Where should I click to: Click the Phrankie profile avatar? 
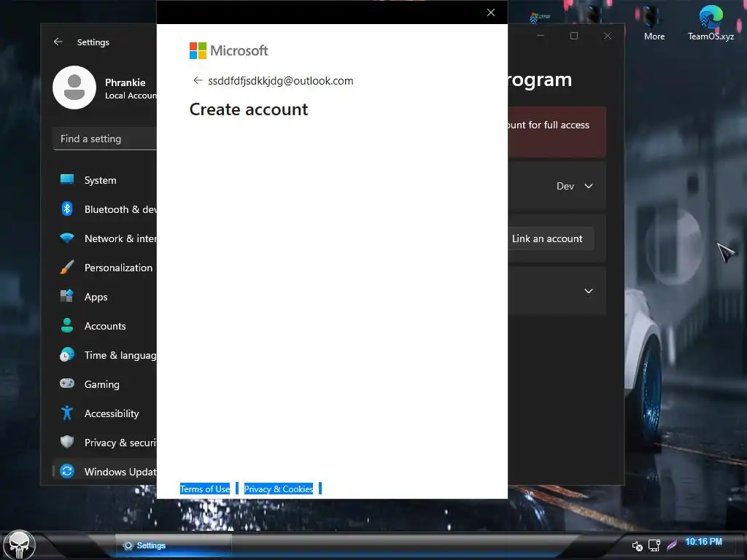[74, 87]
